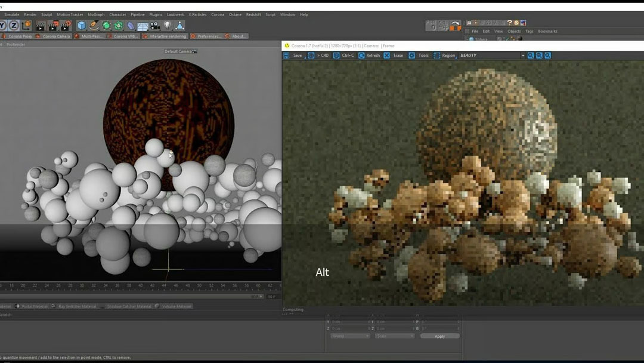Click frame 30 on the timeline ruler
Viewport: 644px width, 363px height.
coord(81,285)
